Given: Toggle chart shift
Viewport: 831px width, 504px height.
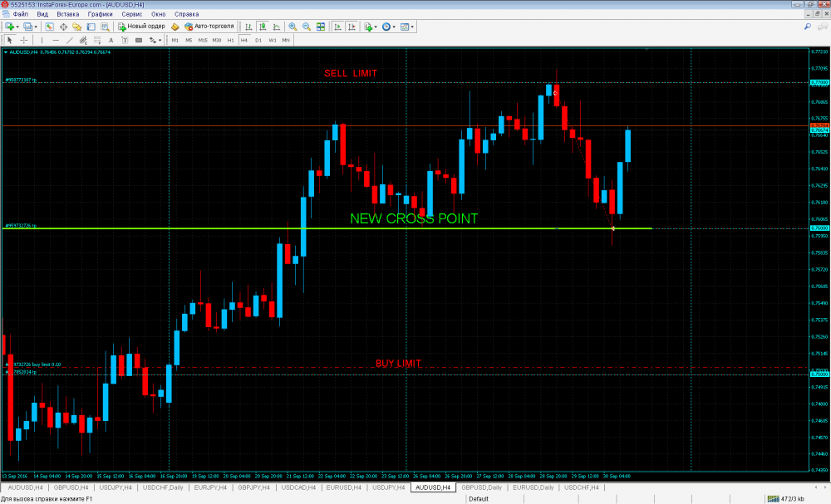Looking at the screenshot, I should (352, 27).
